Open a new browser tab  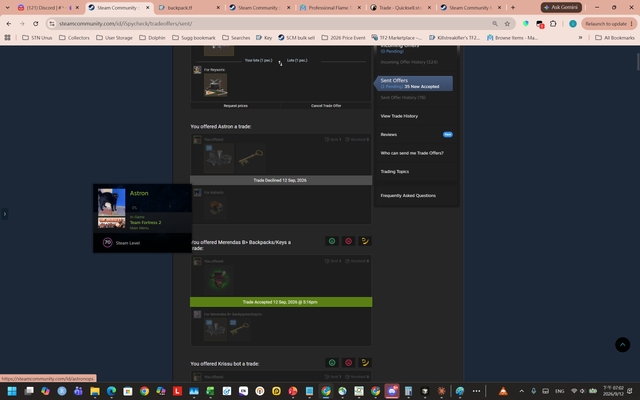(x=513, y=8)
